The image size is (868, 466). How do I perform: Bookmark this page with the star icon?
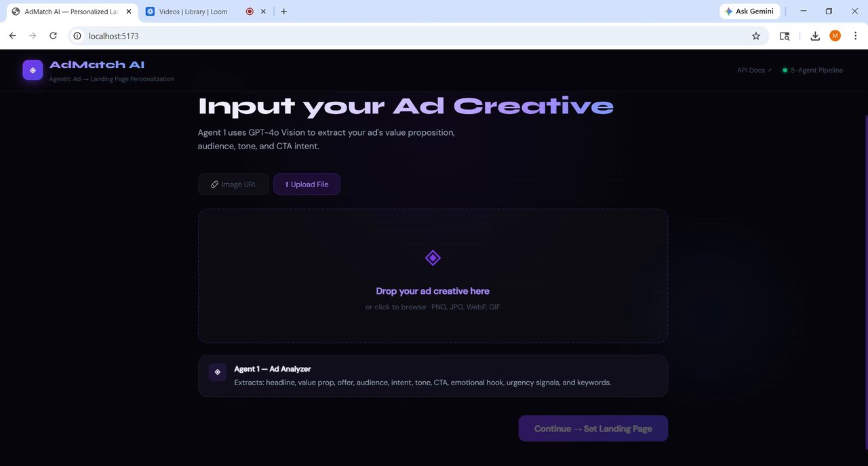coord(756,36)
